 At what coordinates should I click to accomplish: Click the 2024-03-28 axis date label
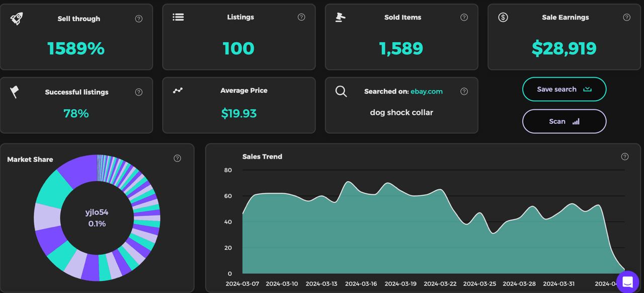519,283
